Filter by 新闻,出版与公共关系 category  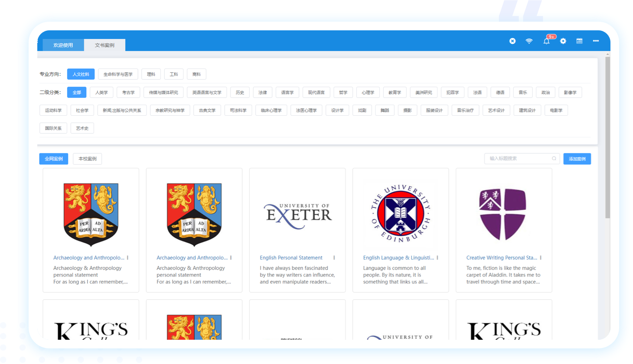122,110
